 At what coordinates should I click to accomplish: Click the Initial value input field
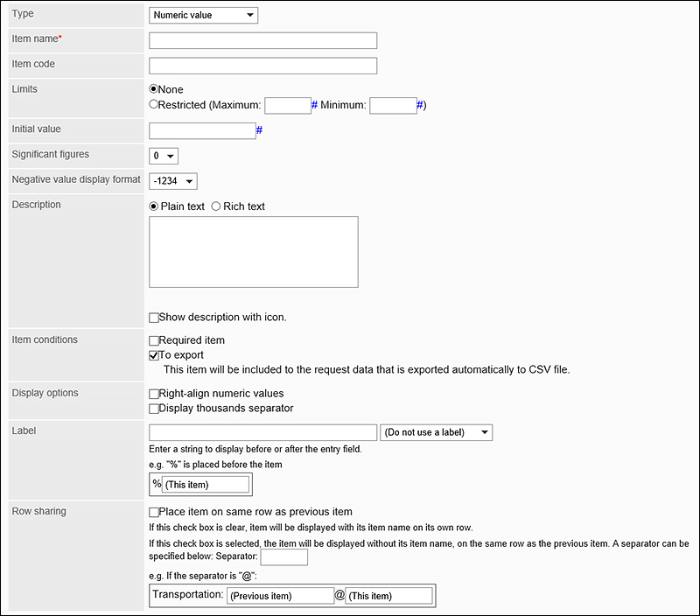(x=202, y=130)
